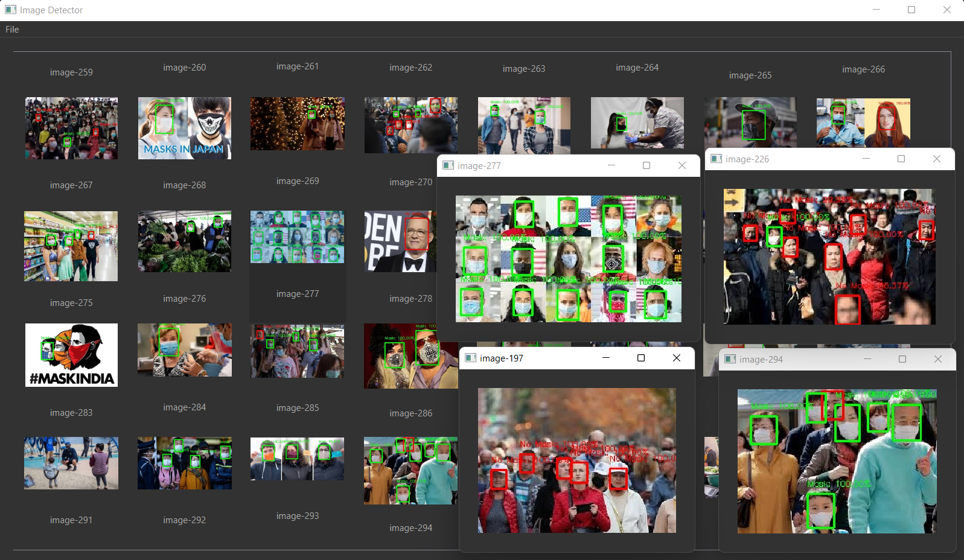Image resolution: width=964 pixels, height=560 pixels.
Task: Click the image-283 label
Action: [71, 413]
